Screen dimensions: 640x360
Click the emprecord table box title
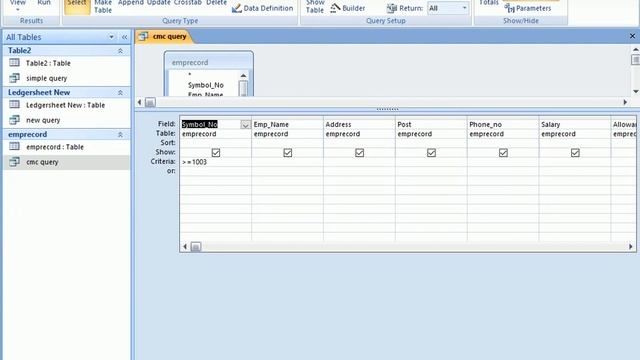(190, 62)
